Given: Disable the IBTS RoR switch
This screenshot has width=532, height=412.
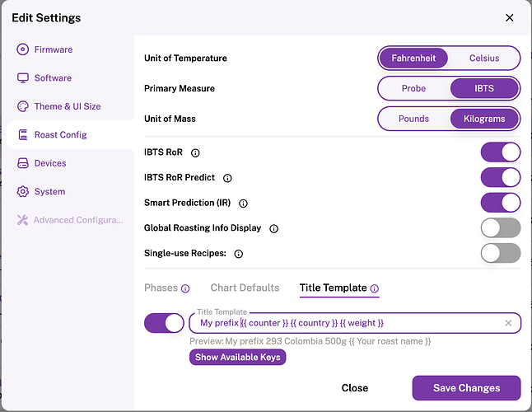Looking at the screenshot, I should (501, 152).
